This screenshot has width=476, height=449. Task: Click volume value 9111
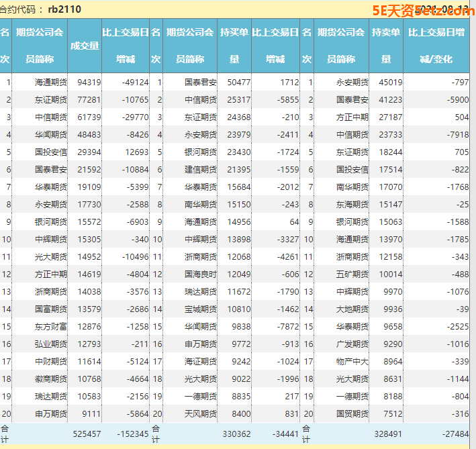click(91, 414)
